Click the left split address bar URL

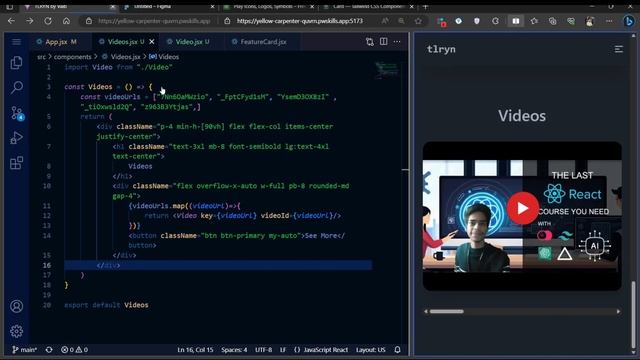[154, 21]
